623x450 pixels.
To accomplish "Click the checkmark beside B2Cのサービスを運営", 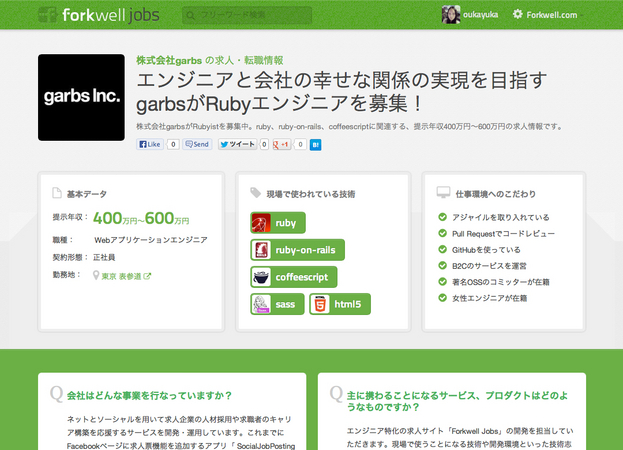I will point(442,265).
